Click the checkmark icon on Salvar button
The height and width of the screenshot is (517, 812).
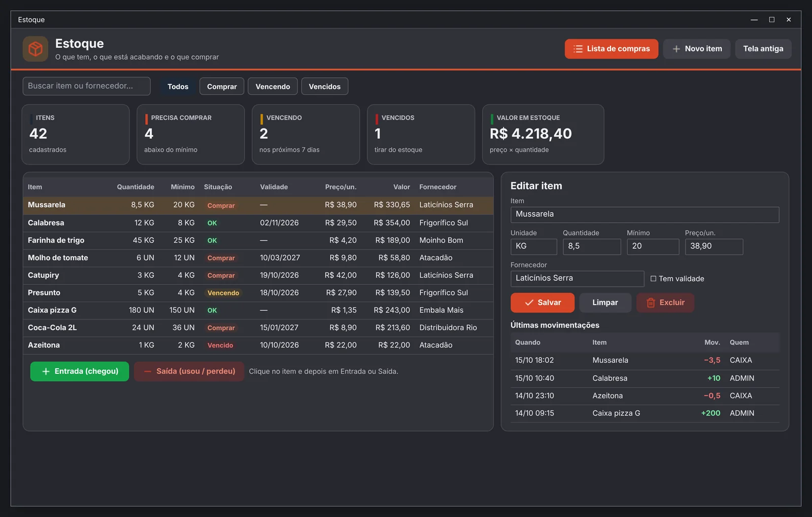click(x=529, y=303)
